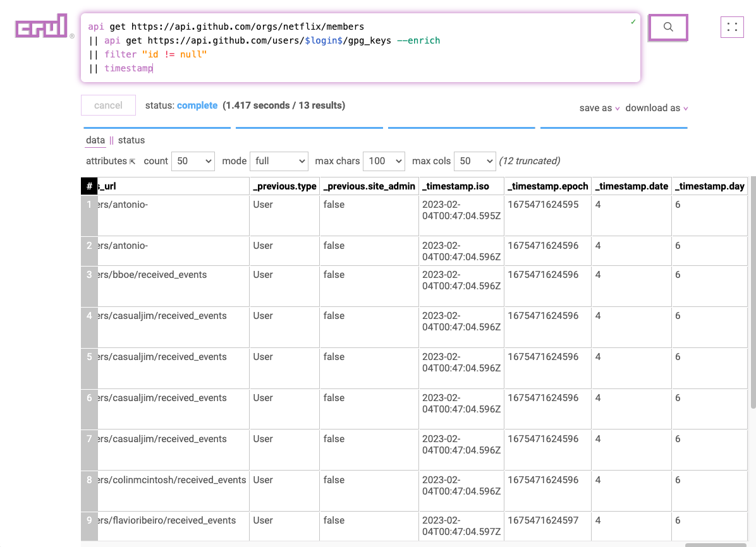Viewport: 756px width, 547px height.
Task: Click the _timestamp.day column header
Action: click(x=710, y=186)
